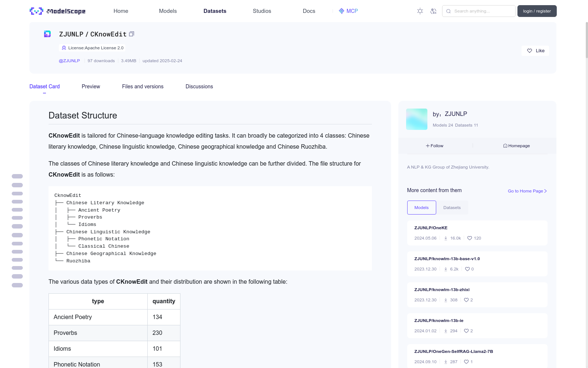Image resolution: width=588 pixels, height=368 pixels.
Task: Like the CKnowEdit dataset
Action: pyautogui.click(x=535, y=51)
